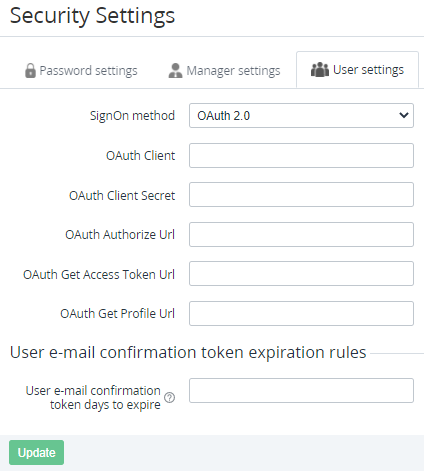Click into the OAuth Client Secret field
The width and height of the screenshot is (424, 475).
coord(301,194)
